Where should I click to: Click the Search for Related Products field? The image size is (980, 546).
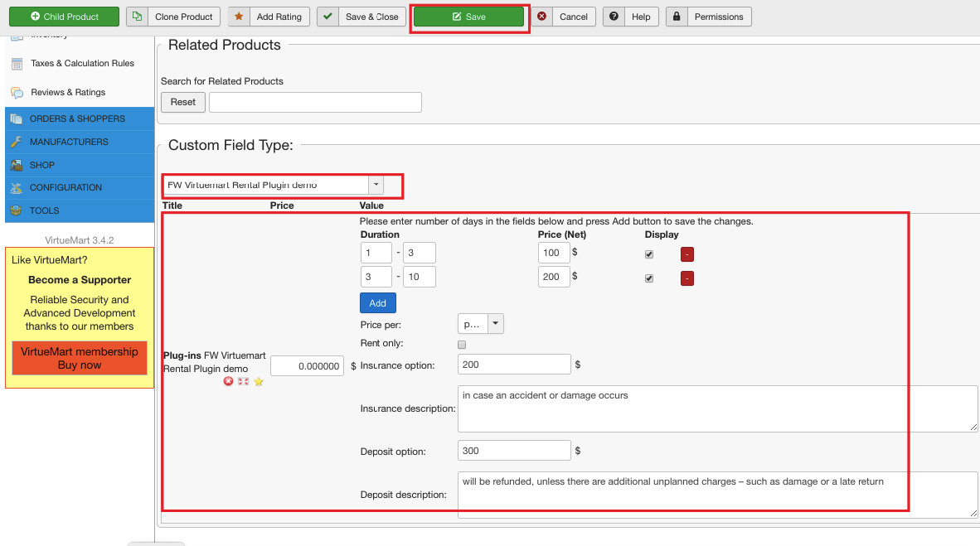[x=315, y=102]
